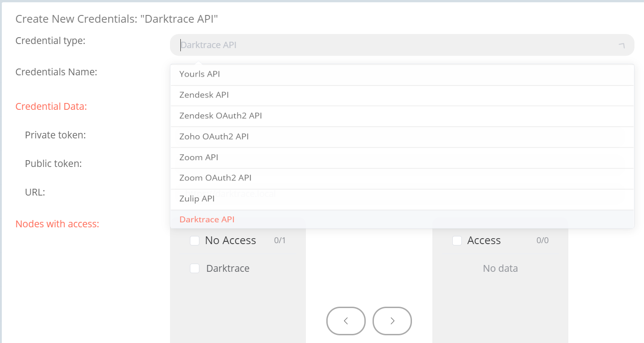
Task: Click the 0/1 counter in No Access
Action: [x=280, y=240]
